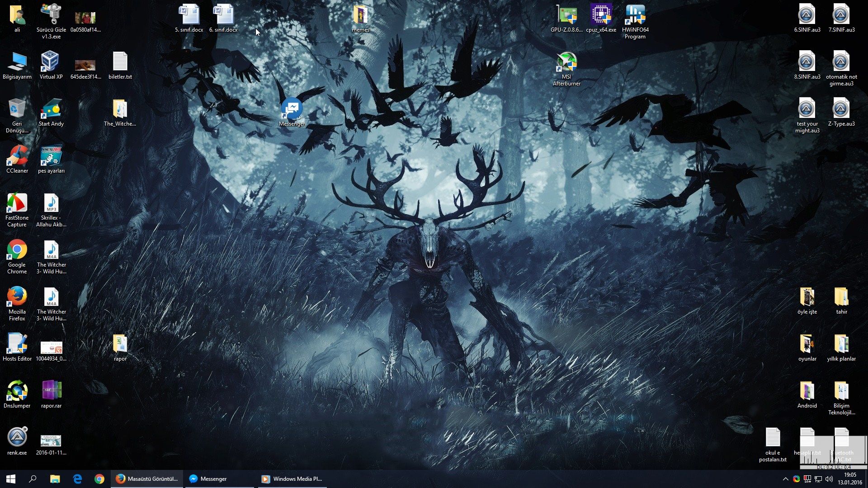This screenshot has height=488, width=868.
Task: Select the Messenger desktop shortcut
Action: [x=292, y=109]
